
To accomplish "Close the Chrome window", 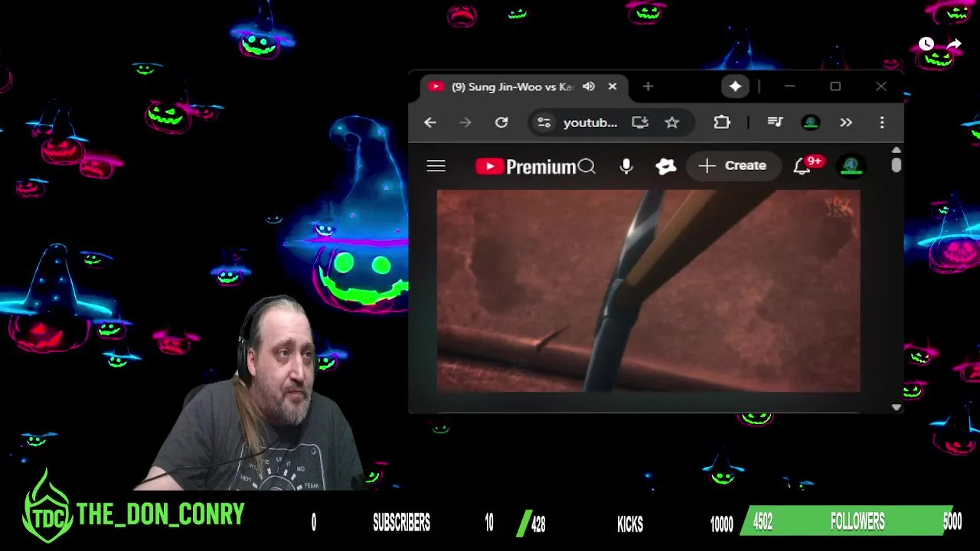I will [x=881, y=86].
